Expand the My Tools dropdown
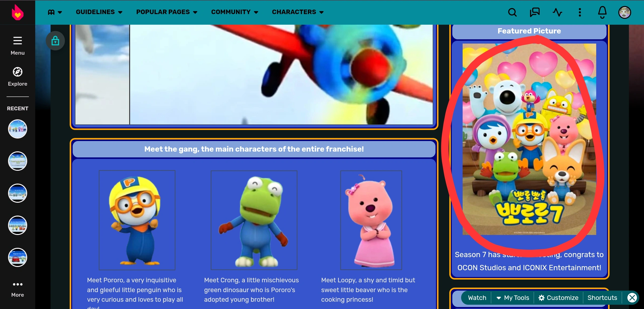 coord(513,298)
